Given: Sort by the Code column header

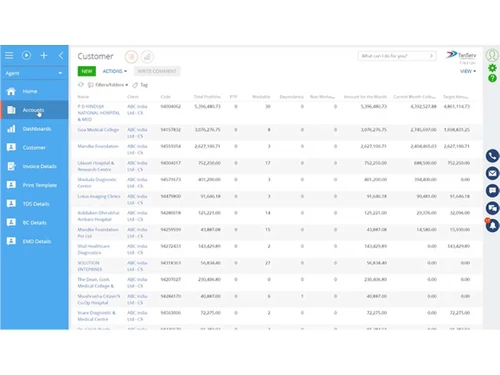Looking at the screenshot, I should 165,97.
